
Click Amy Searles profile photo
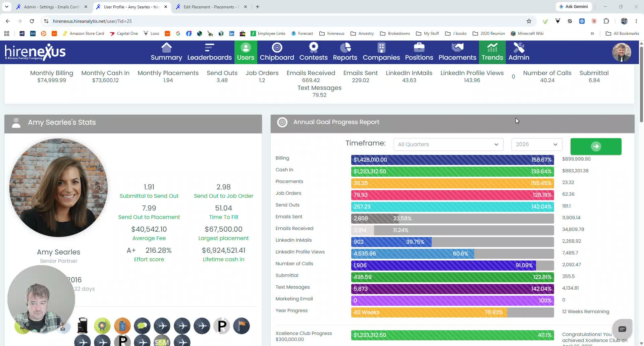pyautogui.click(x=58, y=188)
